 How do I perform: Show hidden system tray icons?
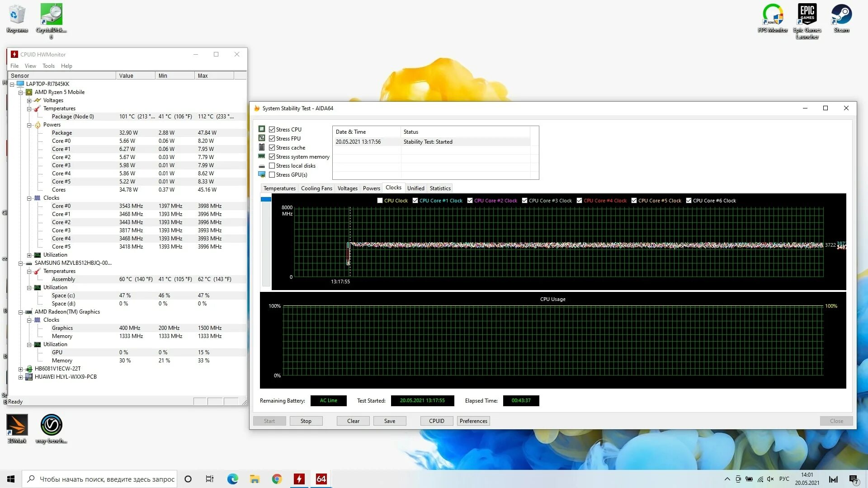(x=727, y=479)
